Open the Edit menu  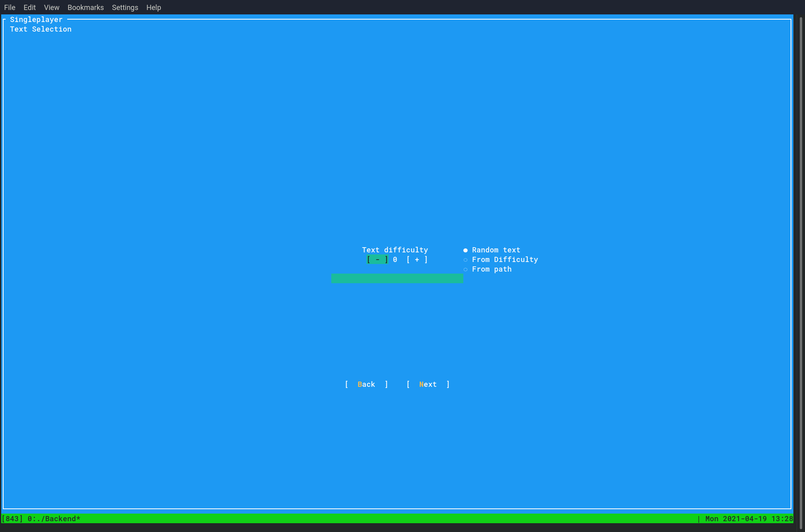[30, 8]
